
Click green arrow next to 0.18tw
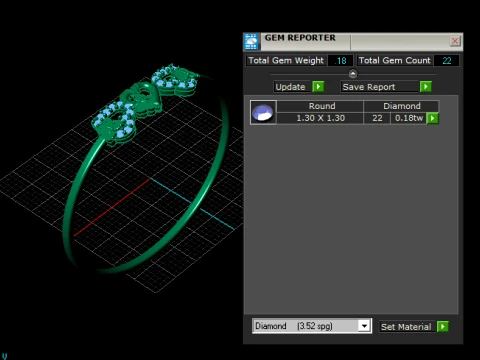432,118
